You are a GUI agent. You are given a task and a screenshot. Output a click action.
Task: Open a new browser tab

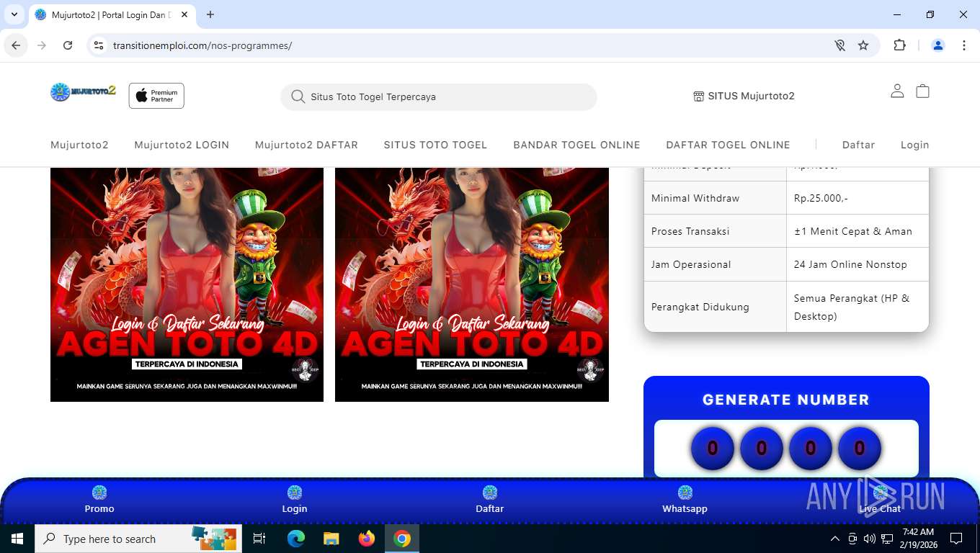click(210, 14)
